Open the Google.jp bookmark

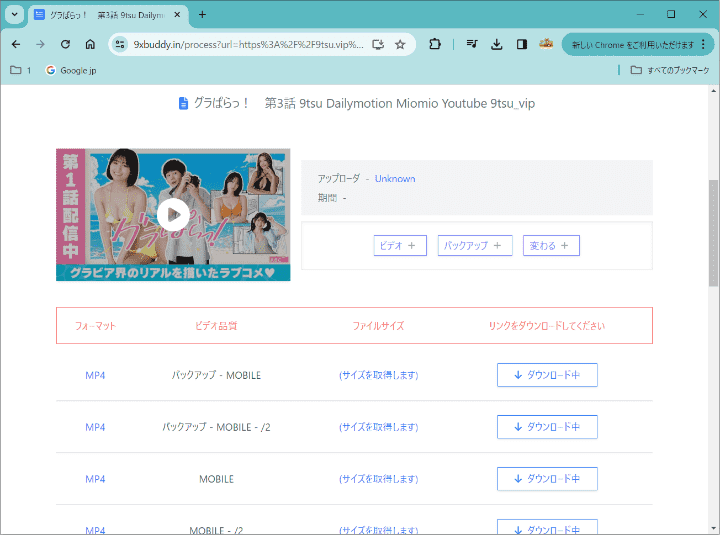(x=70, y=70)
